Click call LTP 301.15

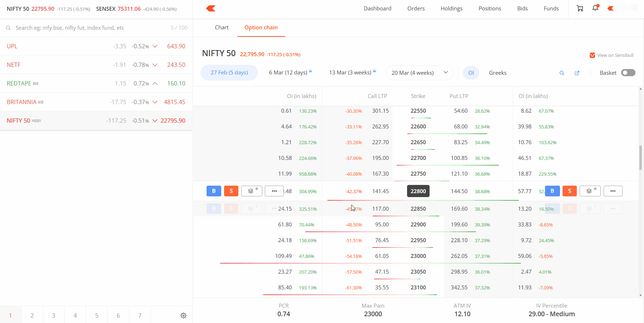380,111
